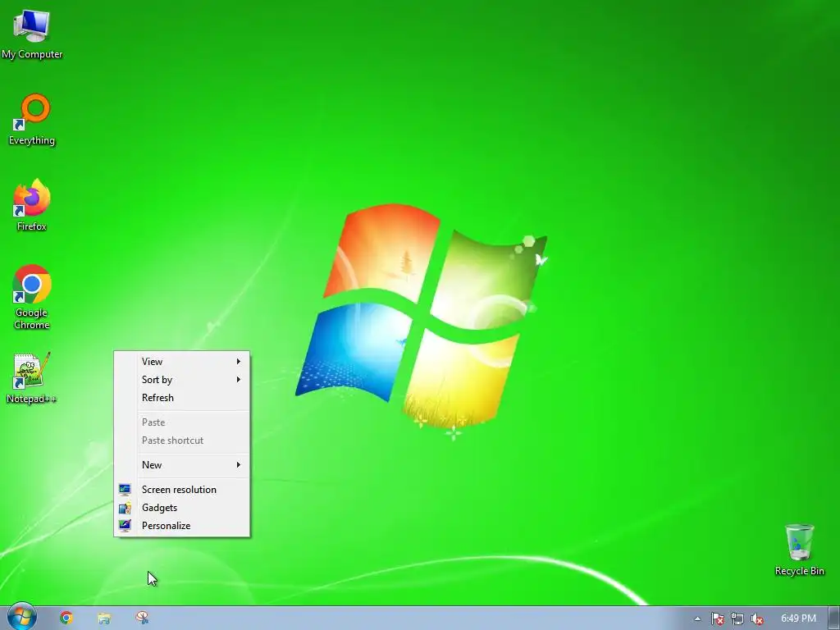Click the arrow beside View
The image size is (840, 630).
[239, 362]
